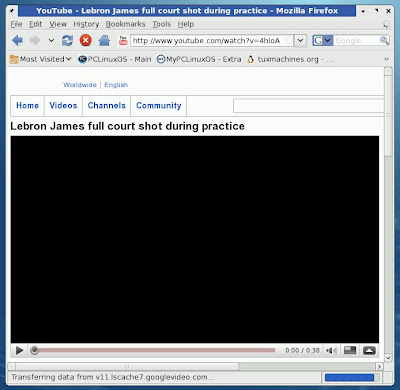Toggle the full screen pop-up player icon

(x=369, y=350)
